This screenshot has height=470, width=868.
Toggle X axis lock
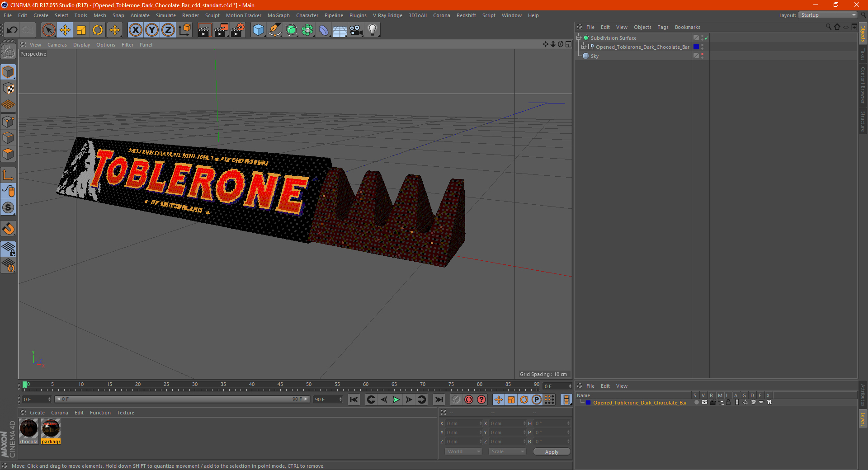(135, 30)
